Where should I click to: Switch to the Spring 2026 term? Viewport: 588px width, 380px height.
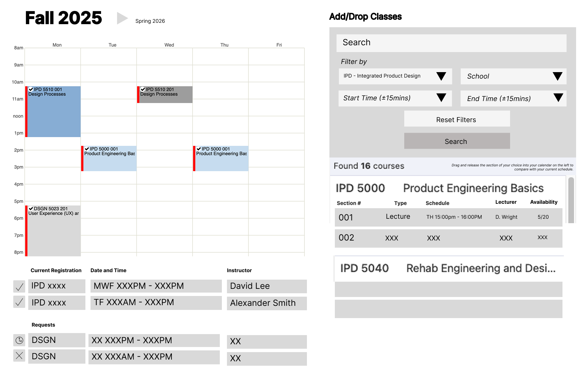click(x=150, y=21)
